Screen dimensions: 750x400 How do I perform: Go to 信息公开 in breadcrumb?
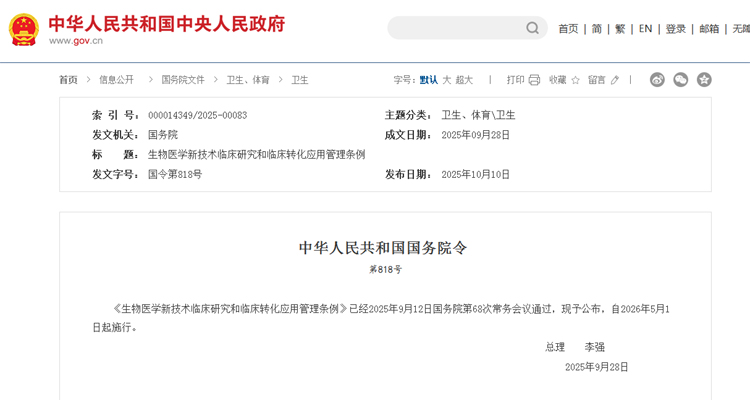coord(116,80)
